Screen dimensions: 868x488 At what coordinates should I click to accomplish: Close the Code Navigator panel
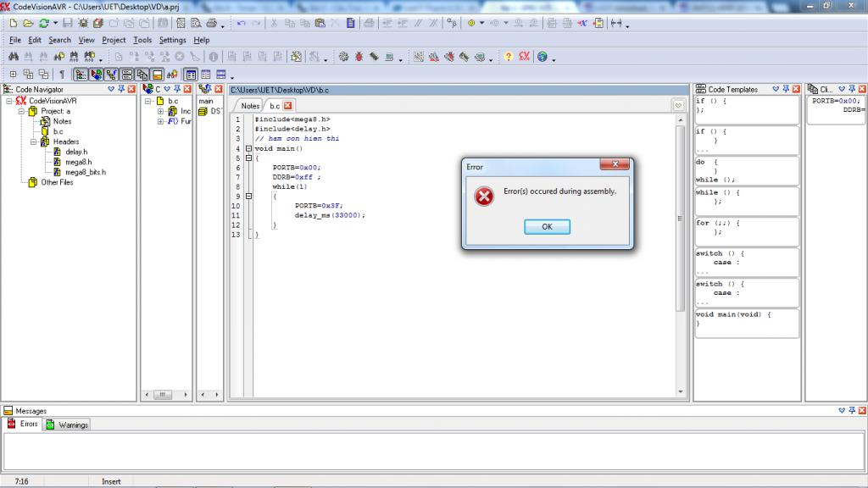131,89
